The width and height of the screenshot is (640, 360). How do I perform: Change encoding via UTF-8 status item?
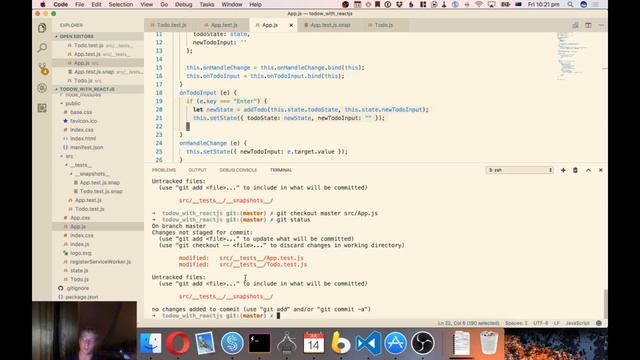541,323
